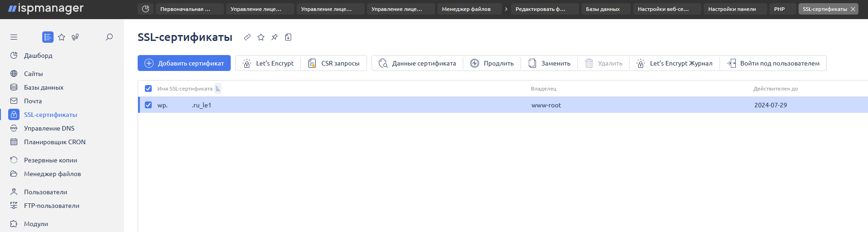Open the sidebar search magnifier
Viewport: 868px width, 232px height.
click(x=109, y=37)
